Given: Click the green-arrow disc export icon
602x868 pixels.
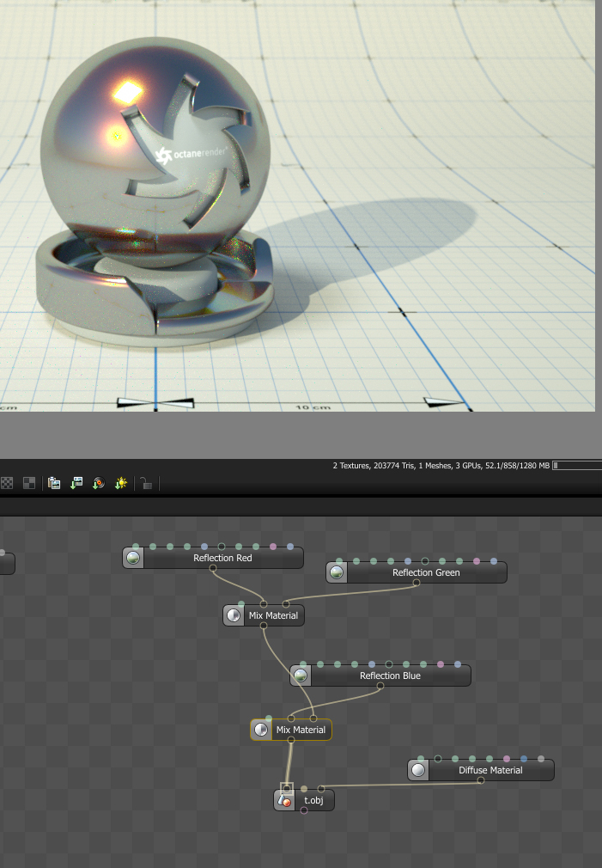Looking at the screenshot, I should point(99,483).
